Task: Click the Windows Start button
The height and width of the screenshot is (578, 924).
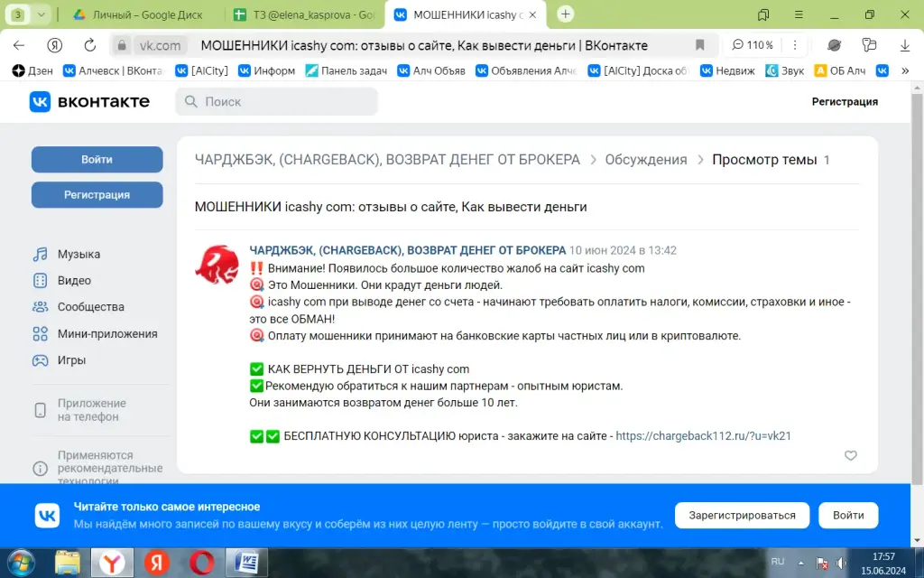Action: [x=21, y=562]
